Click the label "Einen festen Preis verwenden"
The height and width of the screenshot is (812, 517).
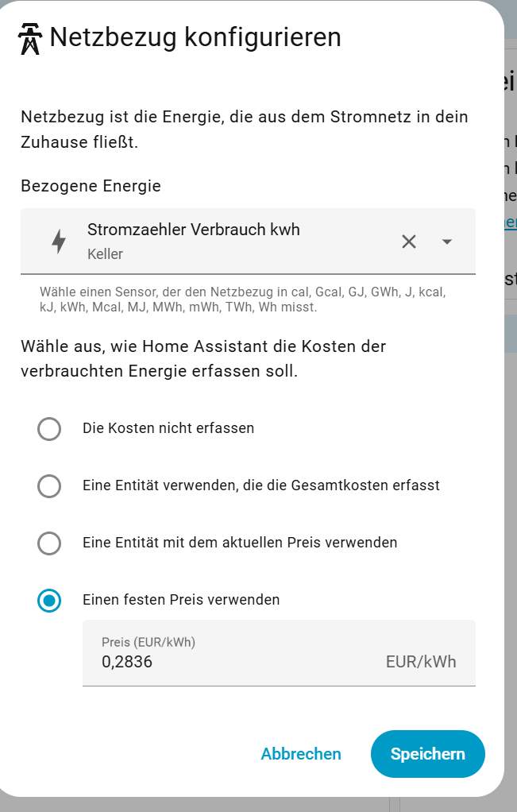(181, 600)
